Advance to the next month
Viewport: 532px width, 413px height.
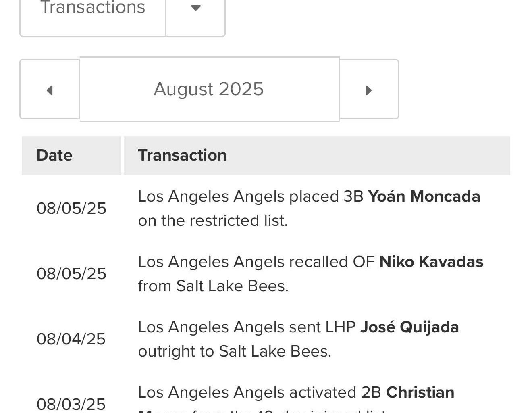(x=368, y=90)
